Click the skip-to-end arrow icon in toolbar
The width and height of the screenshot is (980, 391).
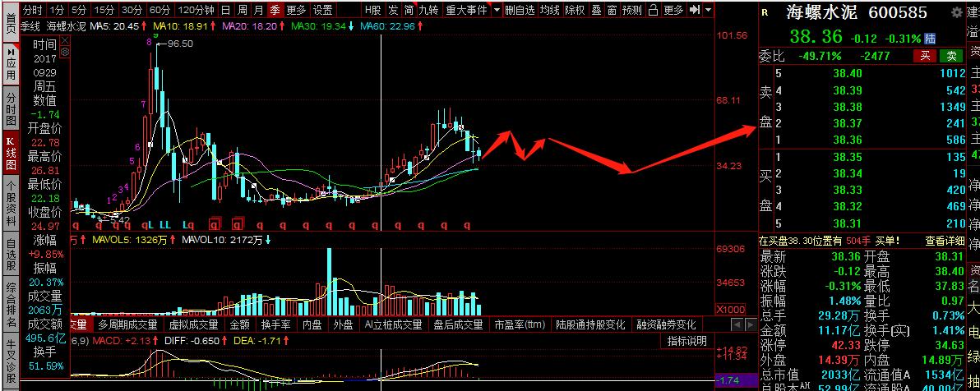point(695,10)
